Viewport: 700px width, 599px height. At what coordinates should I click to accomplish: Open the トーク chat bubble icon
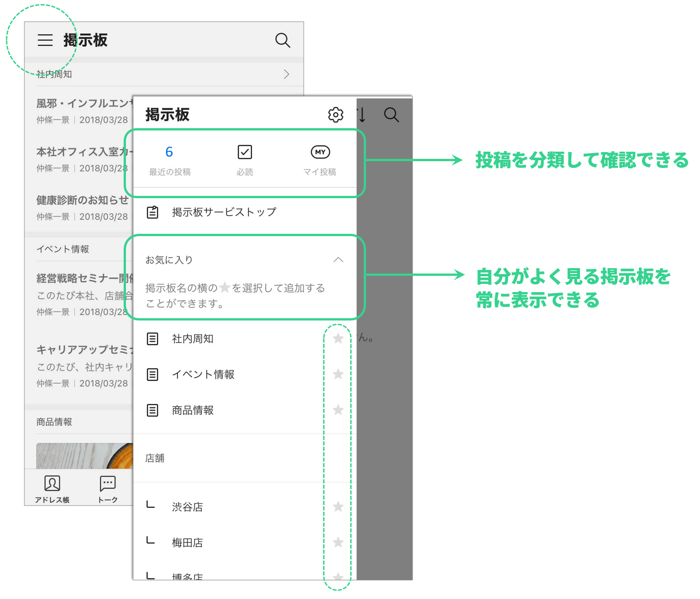coord(108,484)
